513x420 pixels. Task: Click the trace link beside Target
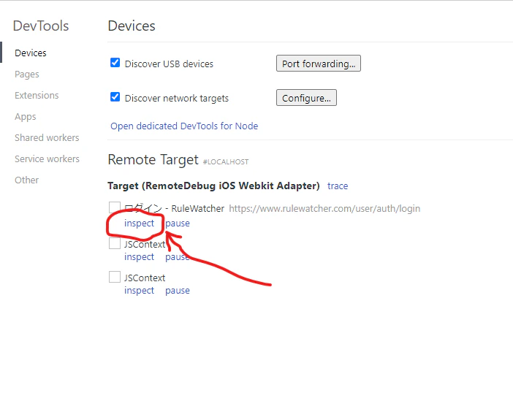click(338, 186)
